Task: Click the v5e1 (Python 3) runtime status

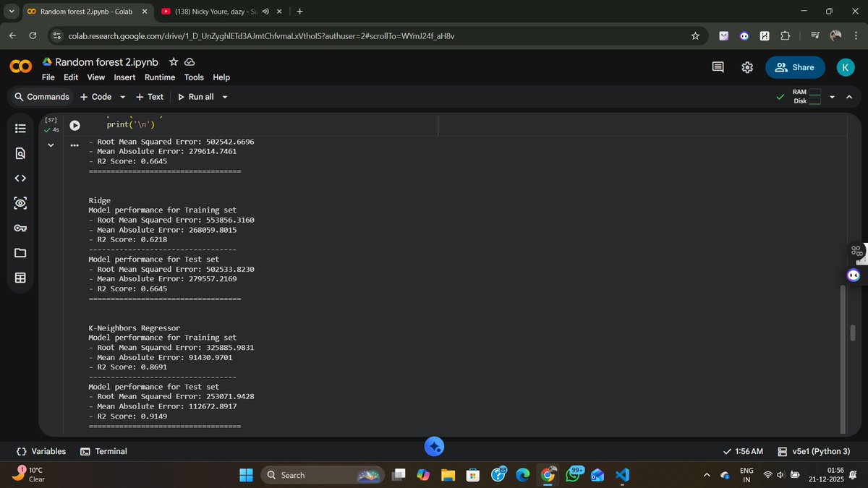Action: pyautogui.click(x=814, y=451)
